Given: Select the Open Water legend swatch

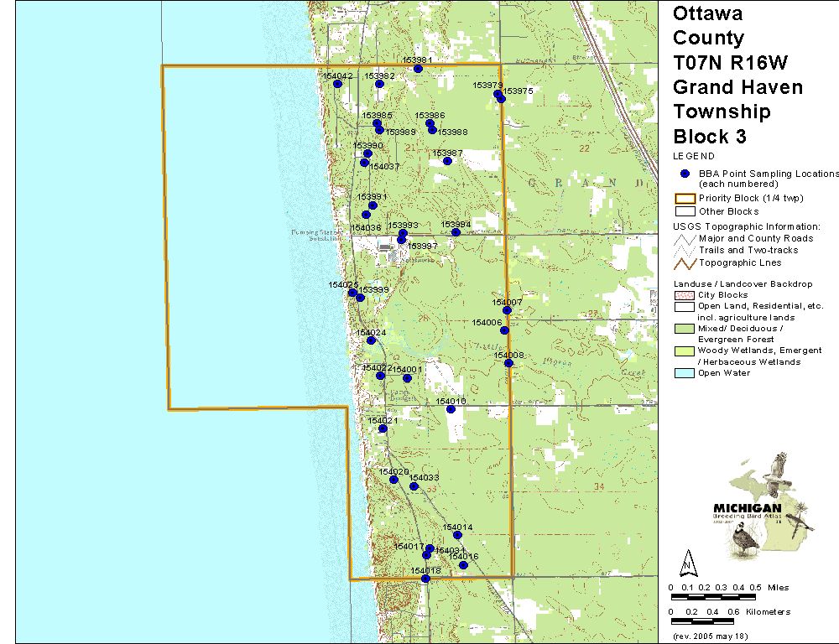Looking at the screenshot, I should (685, 373).
